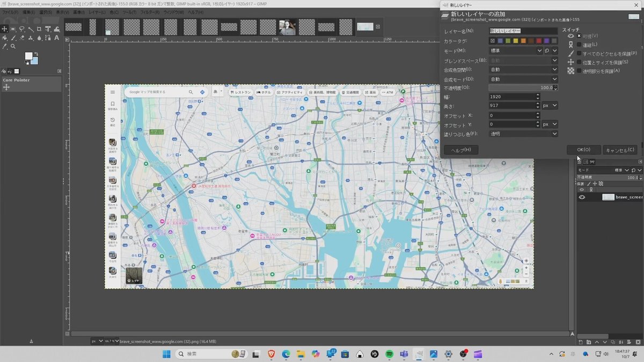Click レイヤー名 text field
Screen dimensions: 644x362
tap(523, 31)
